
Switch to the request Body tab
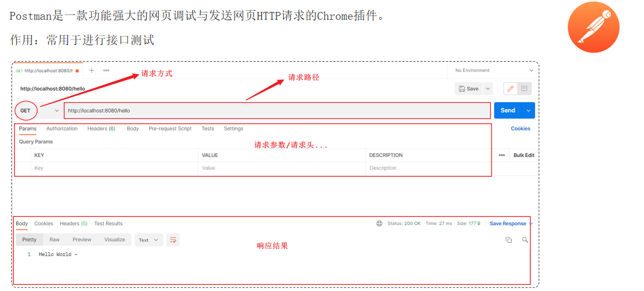(x=133, y=128)
